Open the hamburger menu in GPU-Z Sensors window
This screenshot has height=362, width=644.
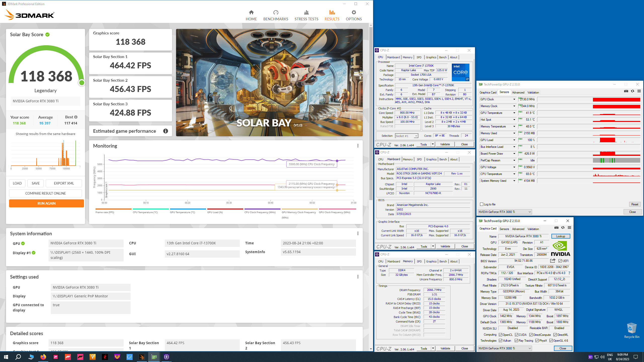click(639, 91)
